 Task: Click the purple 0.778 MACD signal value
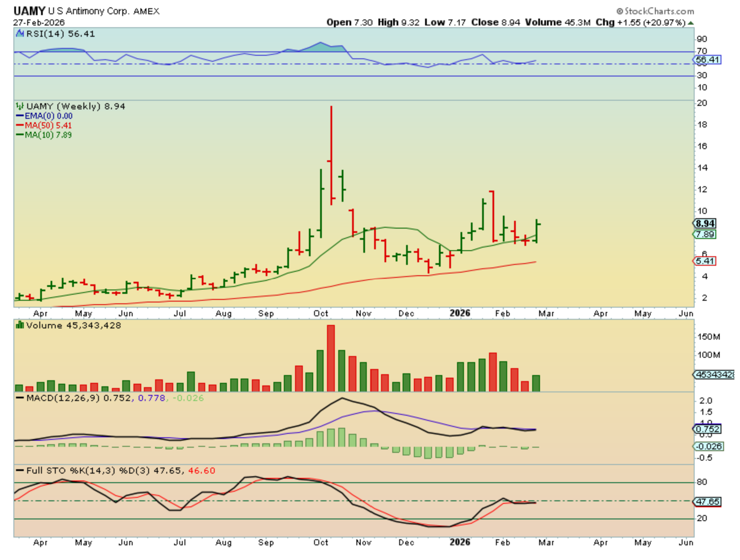152,398
